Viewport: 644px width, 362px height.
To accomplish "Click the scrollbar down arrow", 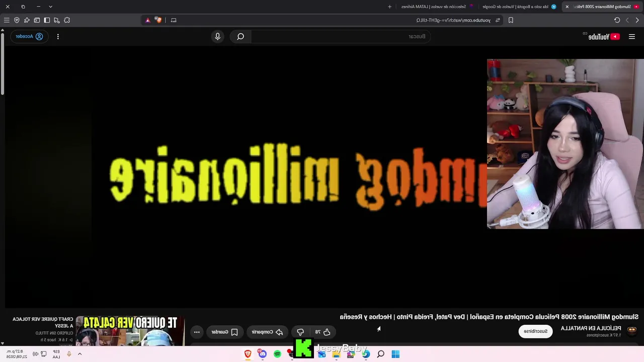I will 3,343.
